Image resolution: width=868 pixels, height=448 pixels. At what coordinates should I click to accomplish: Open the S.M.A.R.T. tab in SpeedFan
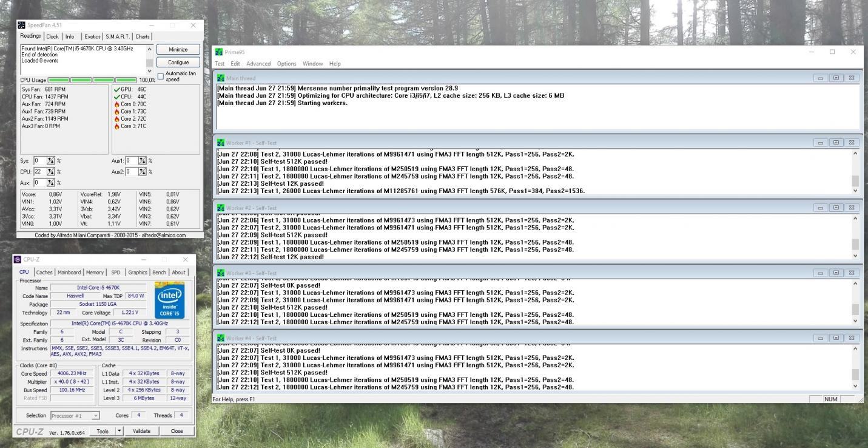pos(118,36)
